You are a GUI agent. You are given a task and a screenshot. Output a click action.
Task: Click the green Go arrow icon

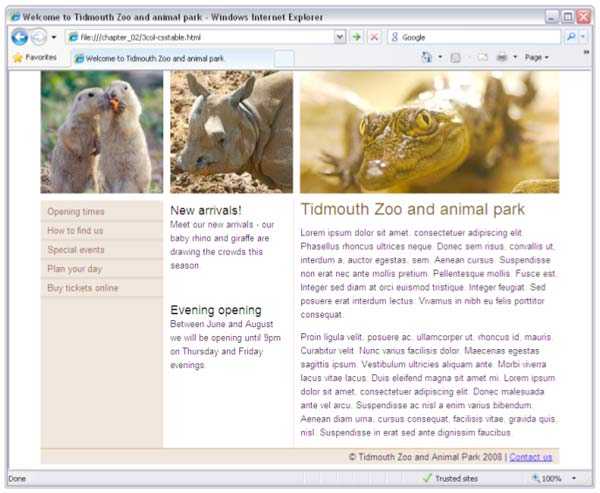click(x=357, y=37)
